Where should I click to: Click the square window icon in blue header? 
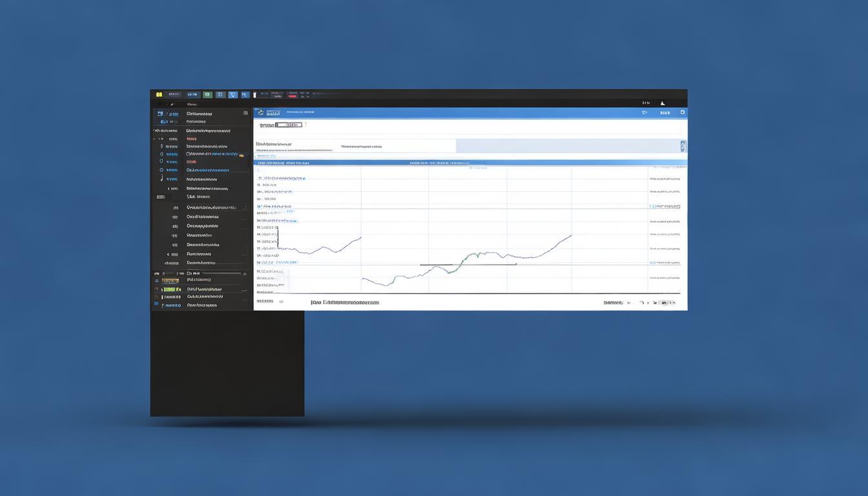tap(682, 112)
